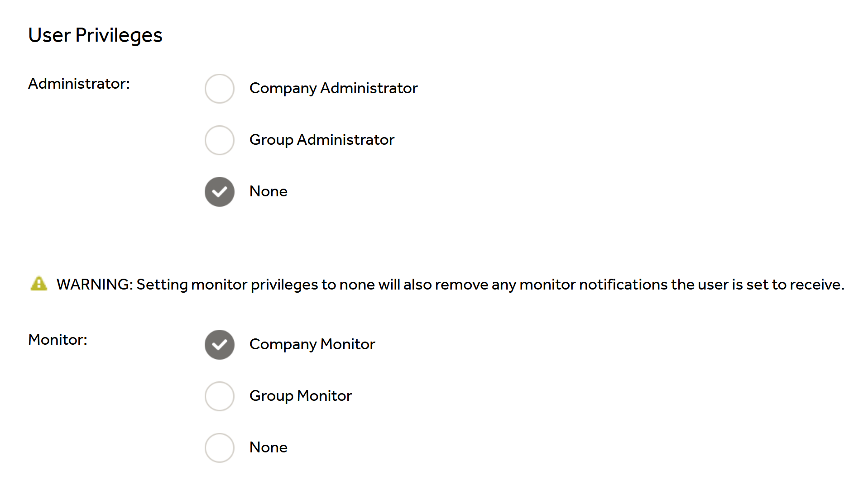Select the Group Monitor radio button
This screenshot has height=499, width=868.
pyautogui.click(x=219, y=396)
